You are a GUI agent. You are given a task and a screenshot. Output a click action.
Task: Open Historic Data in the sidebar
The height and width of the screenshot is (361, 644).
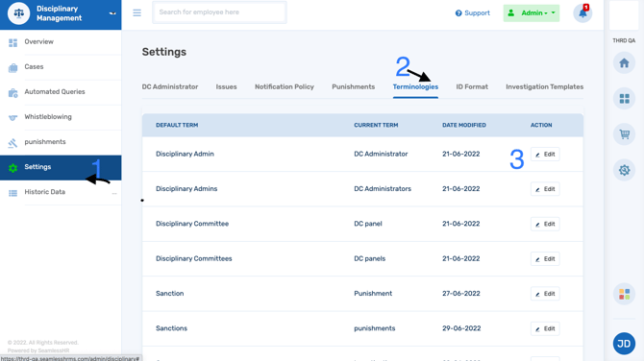(45, 192)
